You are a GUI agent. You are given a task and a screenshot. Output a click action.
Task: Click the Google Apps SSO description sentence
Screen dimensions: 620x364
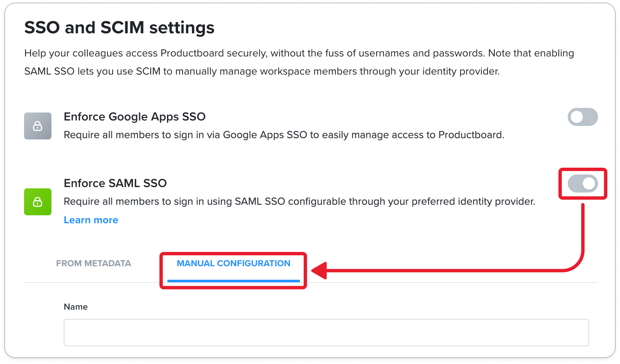pyautogui.click(x=284, y=135)
